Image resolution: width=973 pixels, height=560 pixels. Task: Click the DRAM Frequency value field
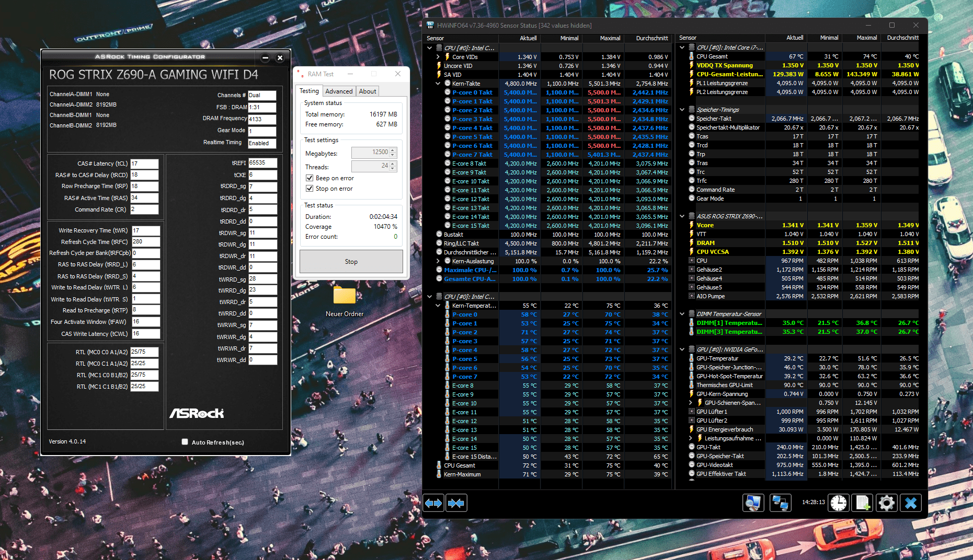pyautogui.click(x=262, y=119)
